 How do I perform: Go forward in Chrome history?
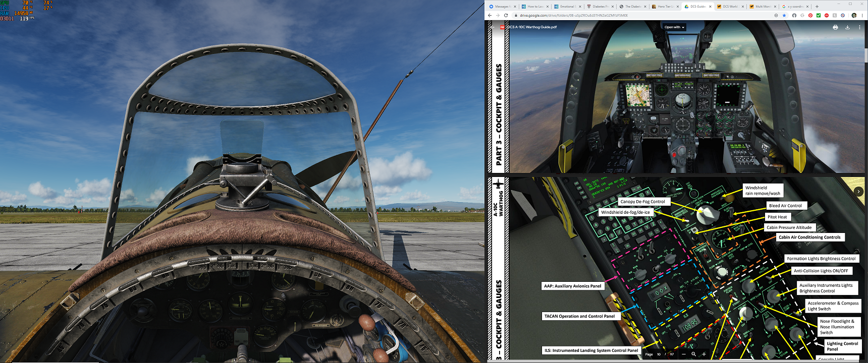[x=498, y=15]
